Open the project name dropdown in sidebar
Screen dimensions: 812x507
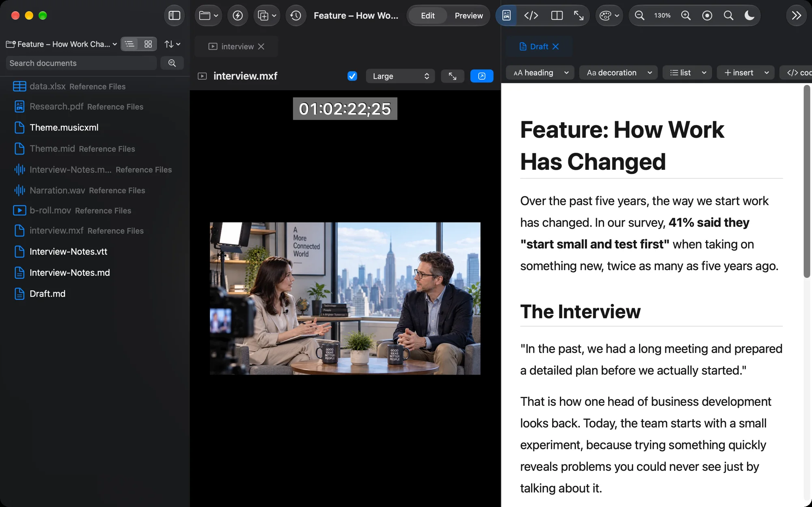tap(62, 44)
